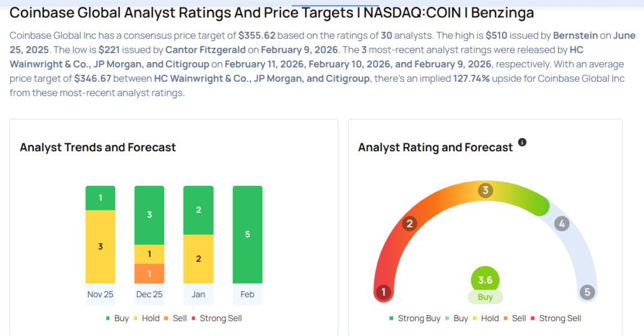Click the green Buy segment in Jan bar
The height and width of the screenshot is (336, 644).
(198, 210)
